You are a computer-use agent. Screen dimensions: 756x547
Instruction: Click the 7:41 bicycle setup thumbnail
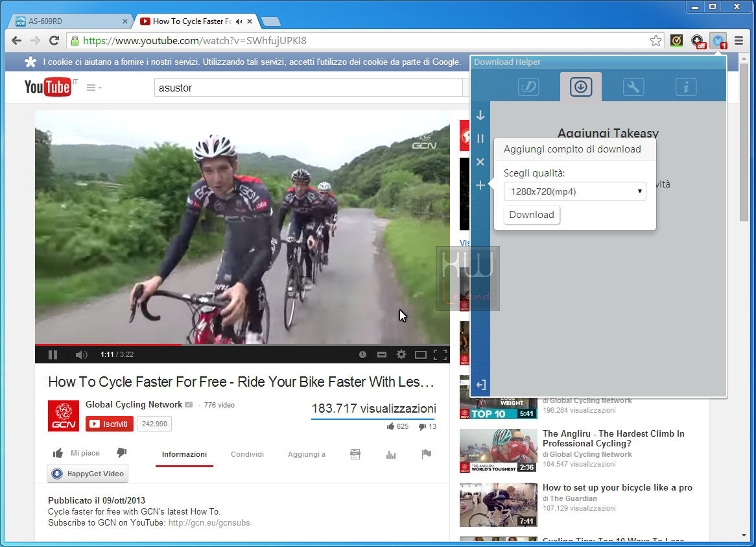click(x=498, y=505)
